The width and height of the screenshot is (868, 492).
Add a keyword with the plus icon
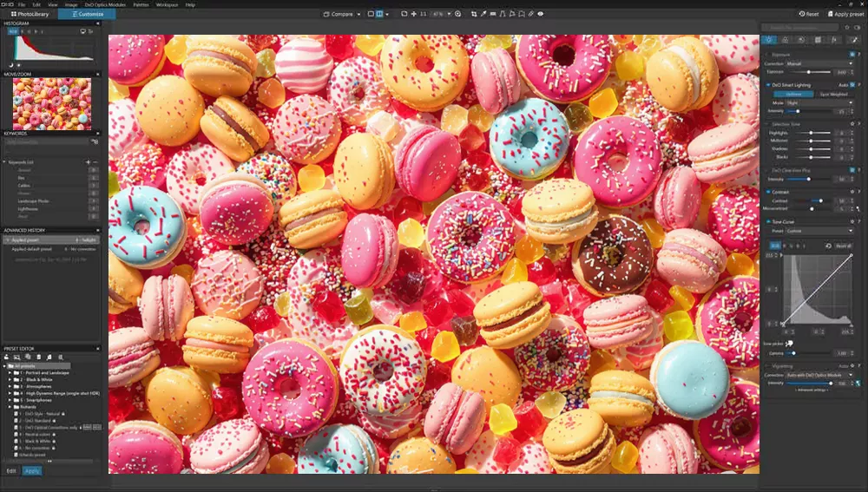pos(88,162)
